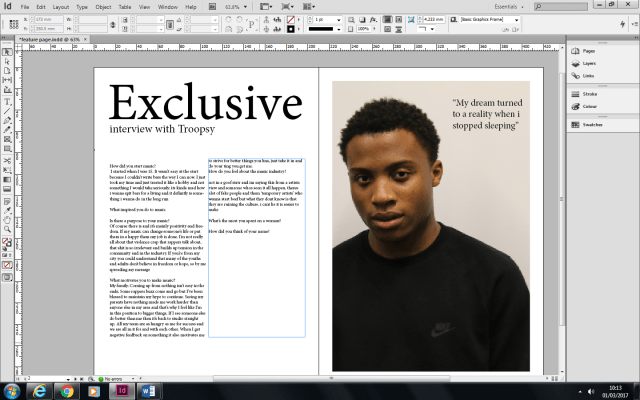Open the Layout menu
Viewport: 640px width, 400px height.
pos(60,7)
